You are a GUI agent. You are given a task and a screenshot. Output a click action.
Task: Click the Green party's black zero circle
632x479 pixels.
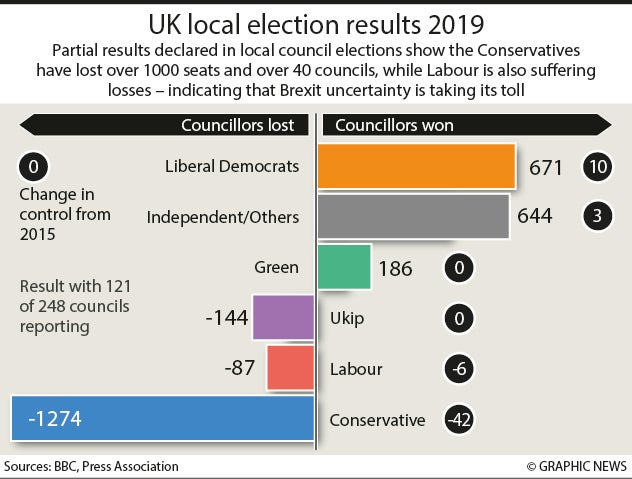460,268
